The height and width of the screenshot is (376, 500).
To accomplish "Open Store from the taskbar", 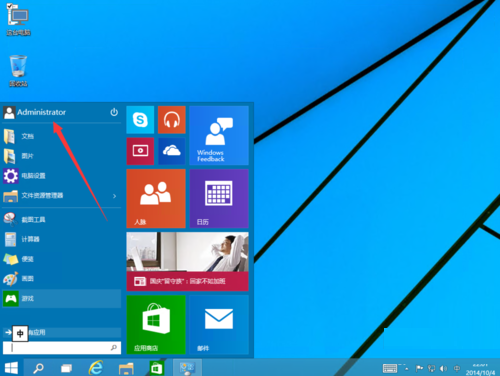I will coord(156,368).
